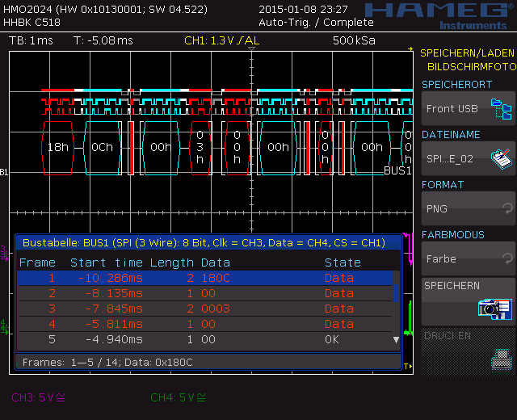This screenshot has height=420, width=517.
Task: Select frame 1 row with data 180C
Action: pos(204,278)
